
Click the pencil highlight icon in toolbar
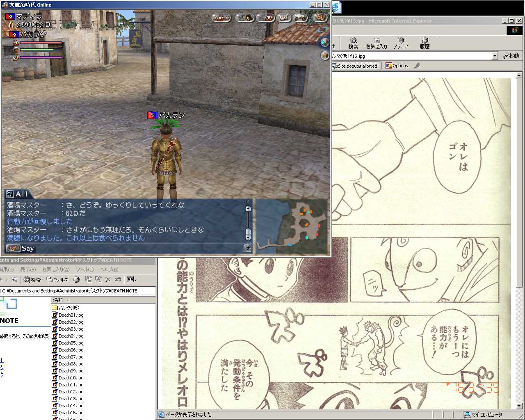pos(417,66)
